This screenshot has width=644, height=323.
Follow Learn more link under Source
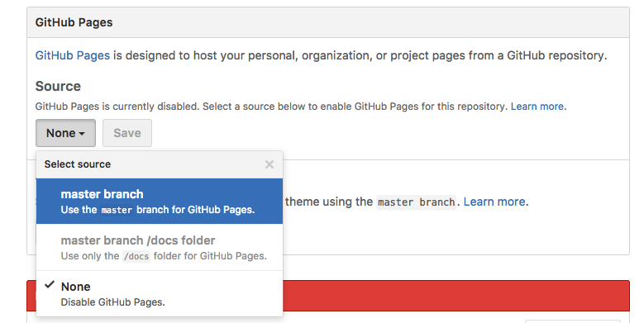click(x=537, y=107)
